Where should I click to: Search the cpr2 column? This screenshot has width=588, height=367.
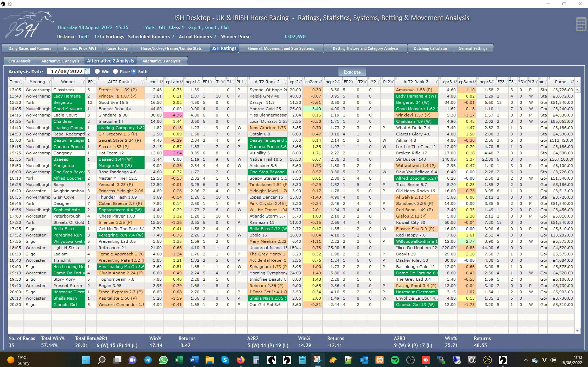coord(301,82)
